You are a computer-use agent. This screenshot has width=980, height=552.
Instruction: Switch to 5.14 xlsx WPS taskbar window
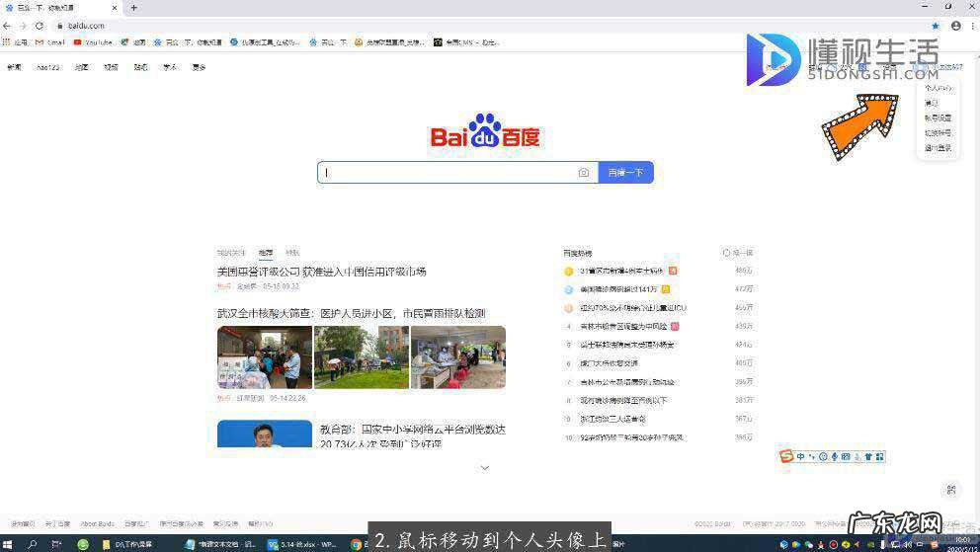[302, 544]
